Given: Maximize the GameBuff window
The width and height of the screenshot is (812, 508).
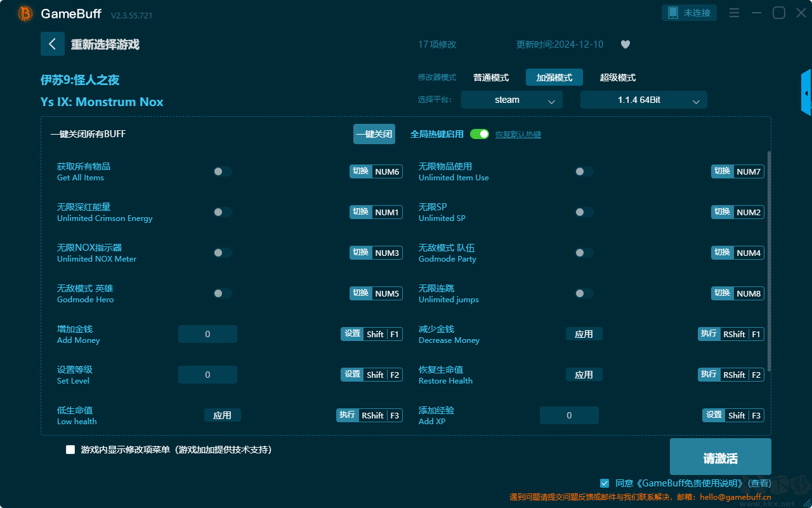Looking at the screenshot, I should tap(779, 13).
